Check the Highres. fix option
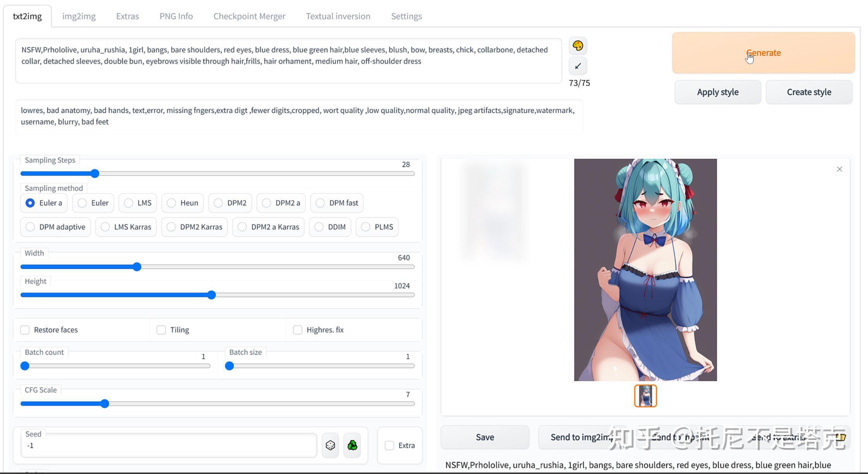 click(297, 330)
